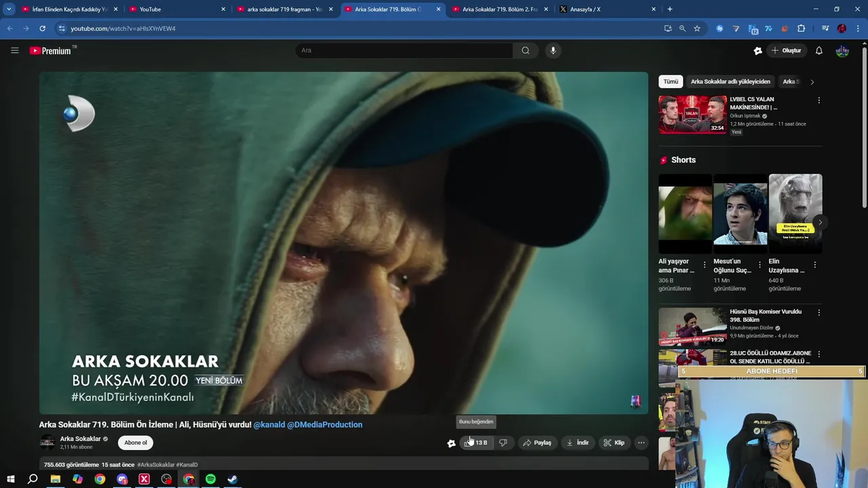This screenshot has width=868, height=488.
Task: Open the tab search dropdown arrow
Action: [9, 9]
